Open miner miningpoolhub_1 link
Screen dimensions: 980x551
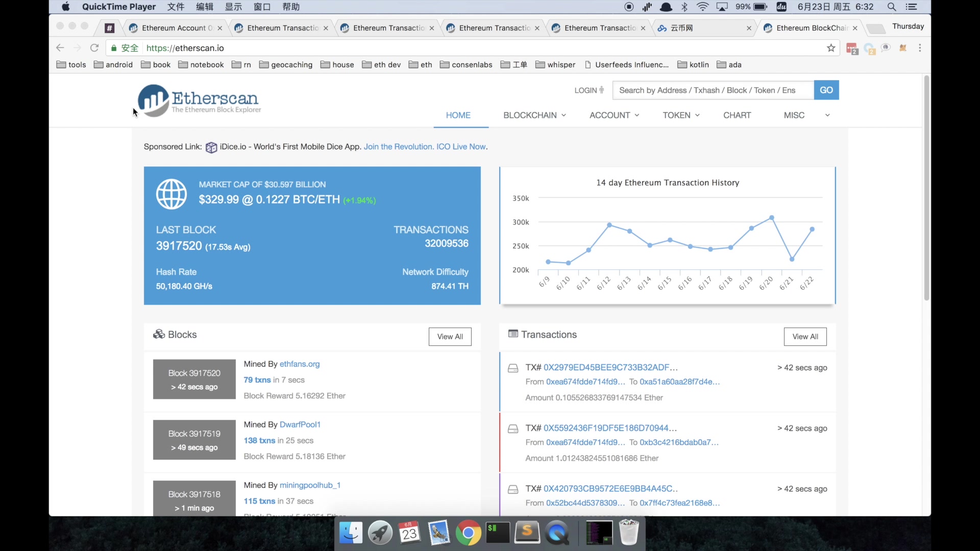pos(310,486)
